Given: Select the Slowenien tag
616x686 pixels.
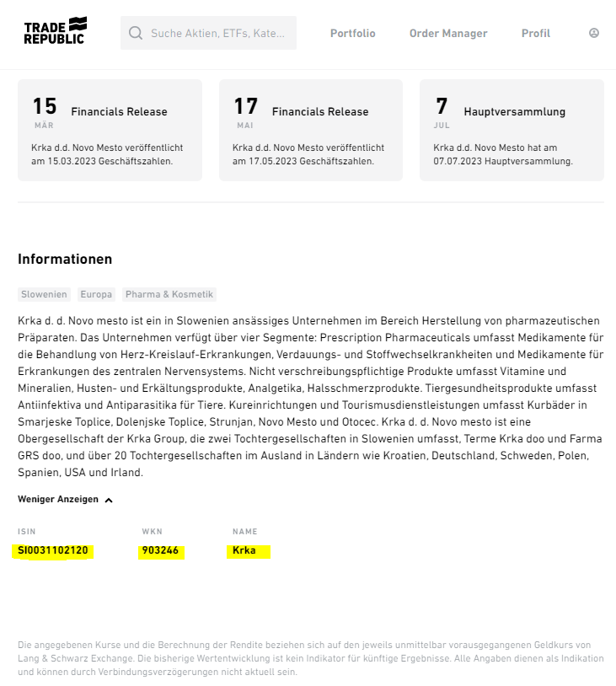Looking at the screenshot, I should [x=44, y=294].
